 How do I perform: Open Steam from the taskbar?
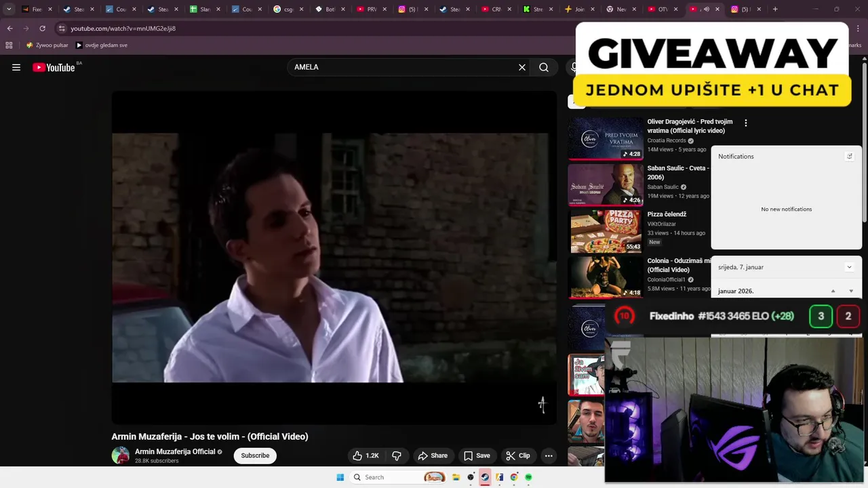coord(485,477)
